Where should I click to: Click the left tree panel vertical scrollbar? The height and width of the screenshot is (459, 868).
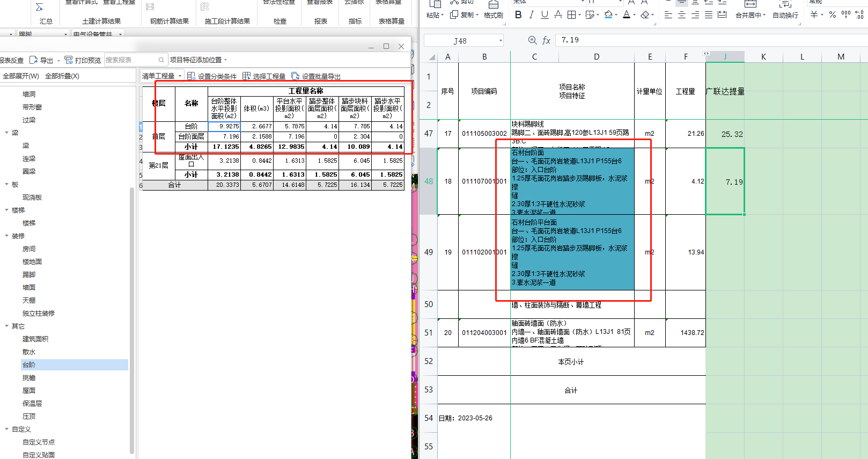(132, 320)
